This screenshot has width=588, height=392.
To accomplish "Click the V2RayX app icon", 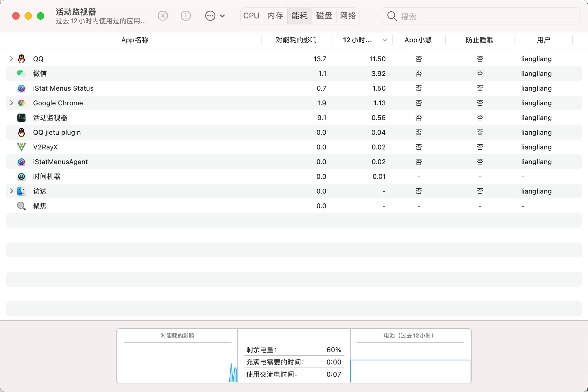I will coord(21,147).
